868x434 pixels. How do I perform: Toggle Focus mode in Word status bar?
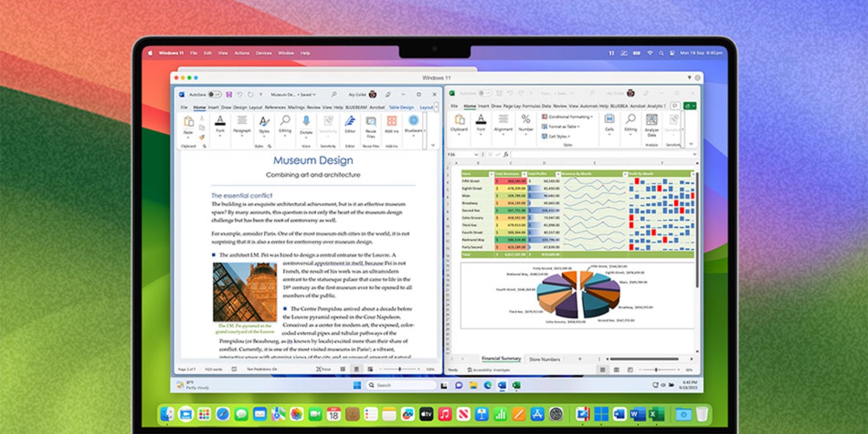323,369
